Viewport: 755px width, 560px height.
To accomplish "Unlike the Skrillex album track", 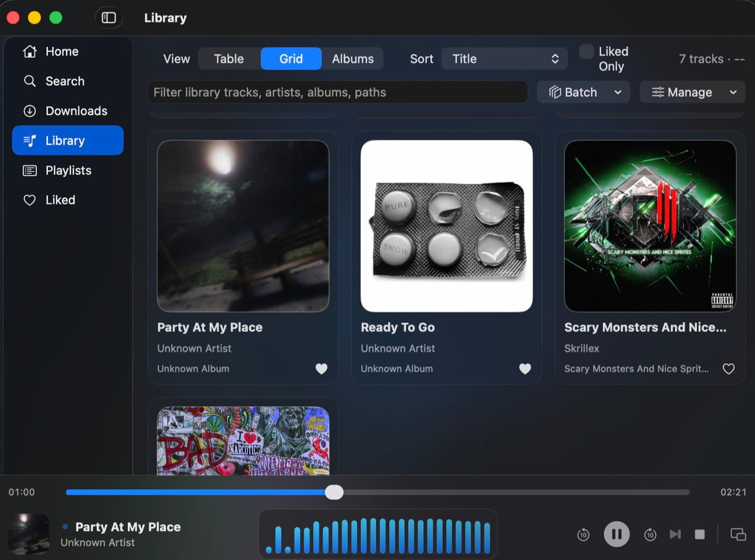I will 728,369.
